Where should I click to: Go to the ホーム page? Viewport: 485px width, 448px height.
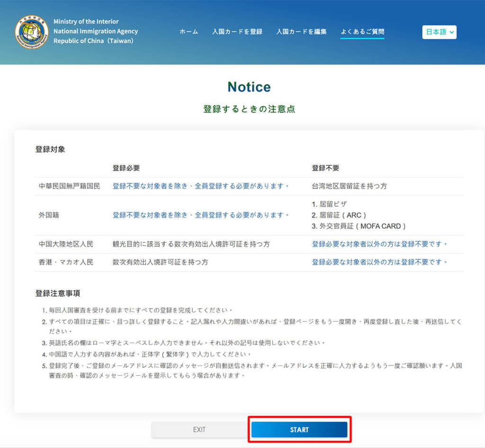189,32
